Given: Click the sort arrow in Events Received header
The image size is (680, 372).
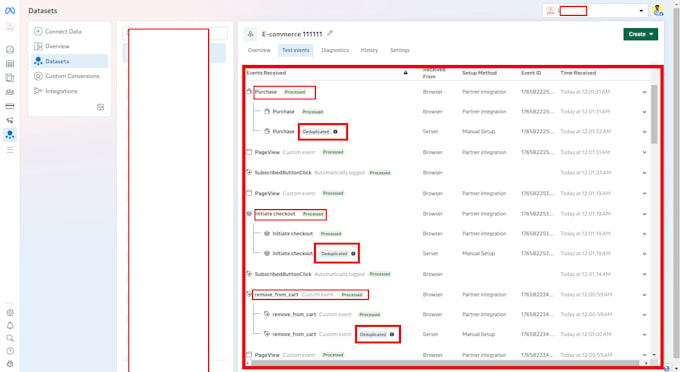Looking at the screenshot, I should point(405,73).
